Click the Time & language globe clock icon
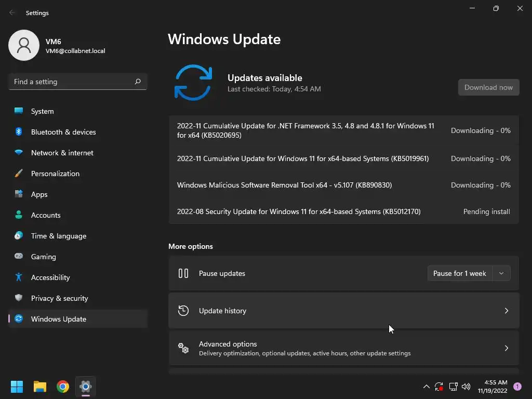The image size is (532, 399). click(19, 235)
